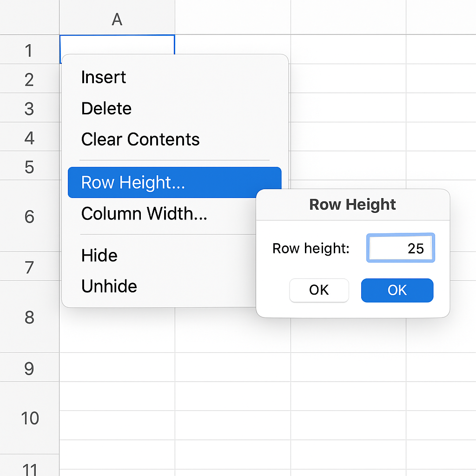Select Delete in the context menu

click(106, 108)
